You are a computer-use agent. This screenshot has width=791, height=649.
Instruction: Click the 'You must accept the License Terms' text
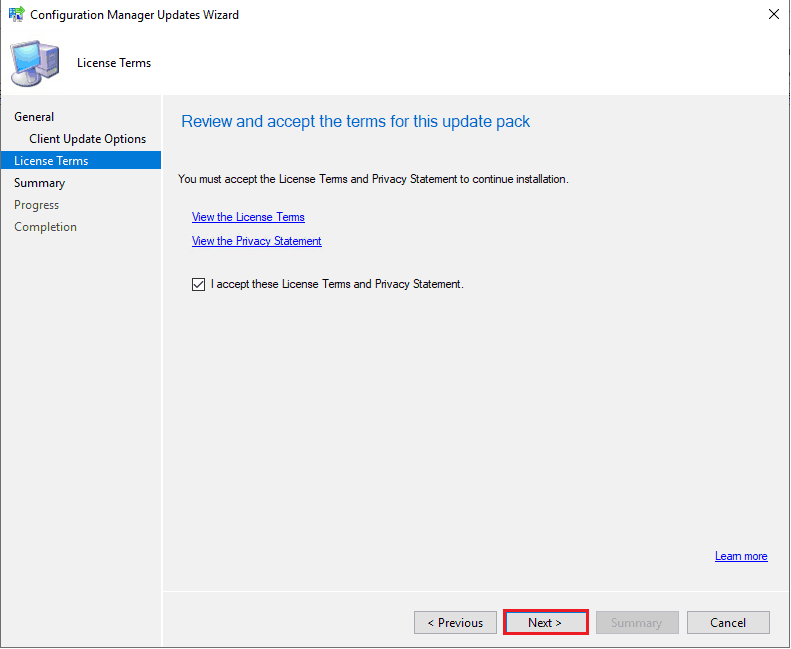pos(373,179)
